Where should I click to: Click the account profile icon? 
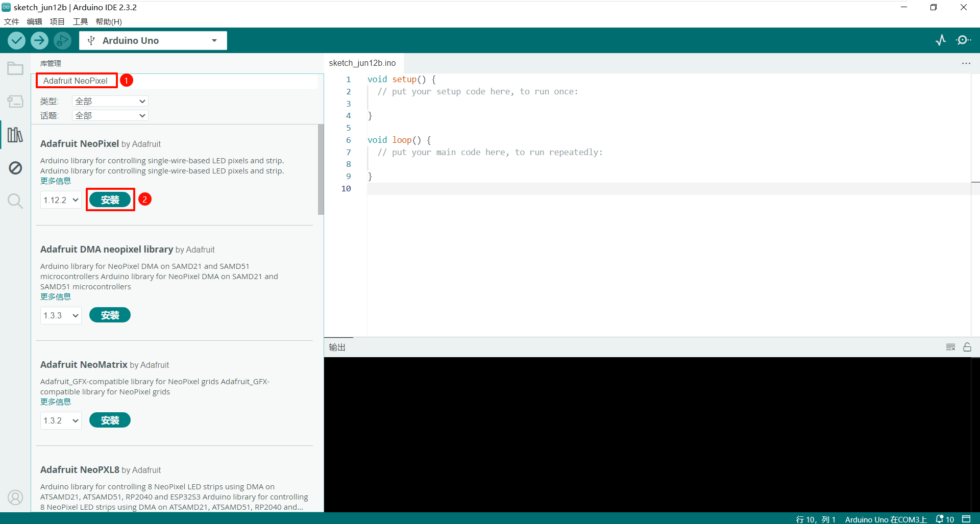tap(15, 497)
